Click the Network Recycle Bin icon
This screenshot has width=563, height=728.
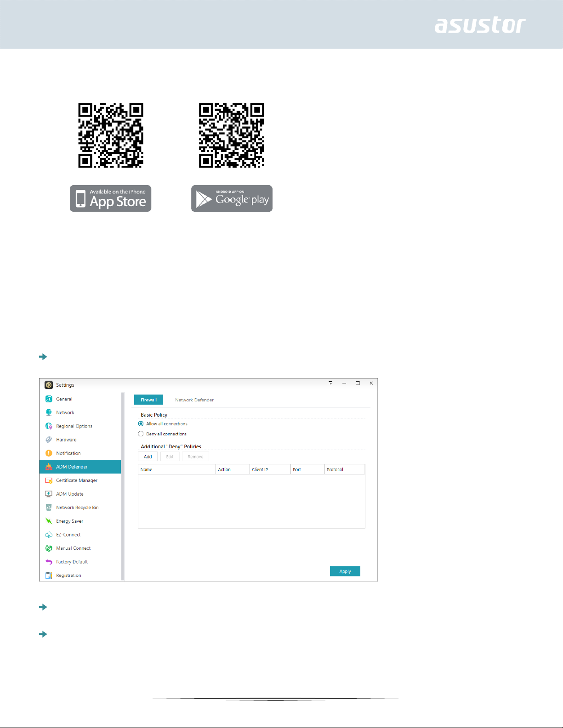coord(49,507)
